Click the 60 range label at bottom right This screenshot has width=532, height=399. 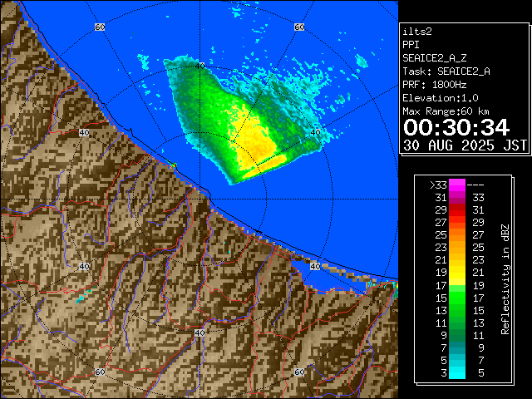click(299, 372)
